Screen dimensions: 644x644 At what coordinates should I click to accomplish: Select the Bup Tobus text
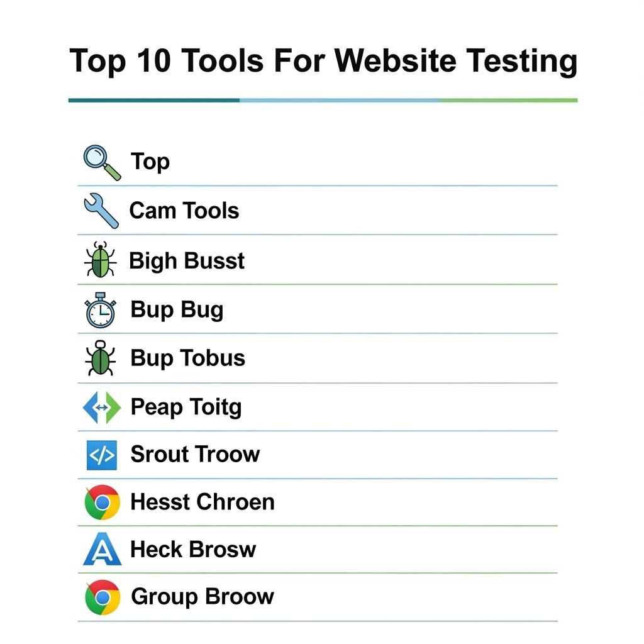tap(187, 358)
